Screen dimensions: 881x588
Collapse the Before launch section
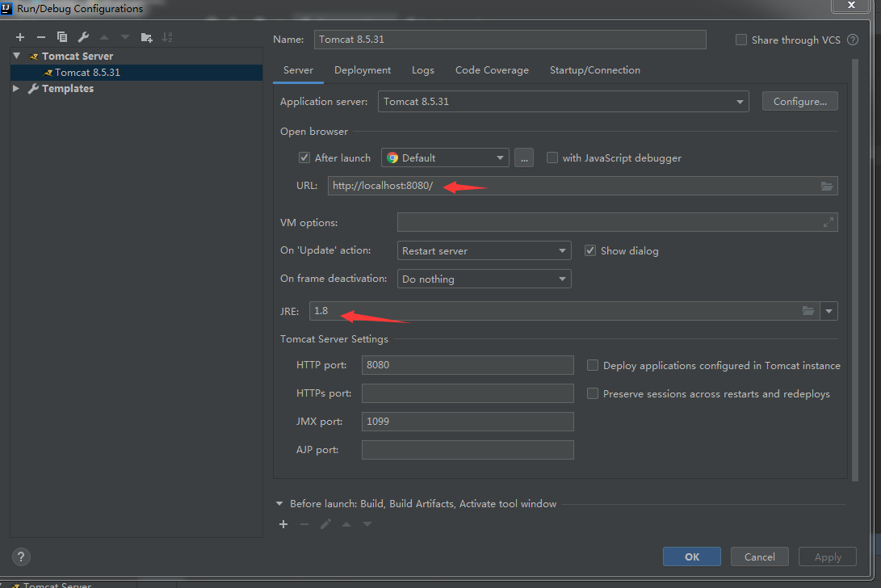point(279,504)
